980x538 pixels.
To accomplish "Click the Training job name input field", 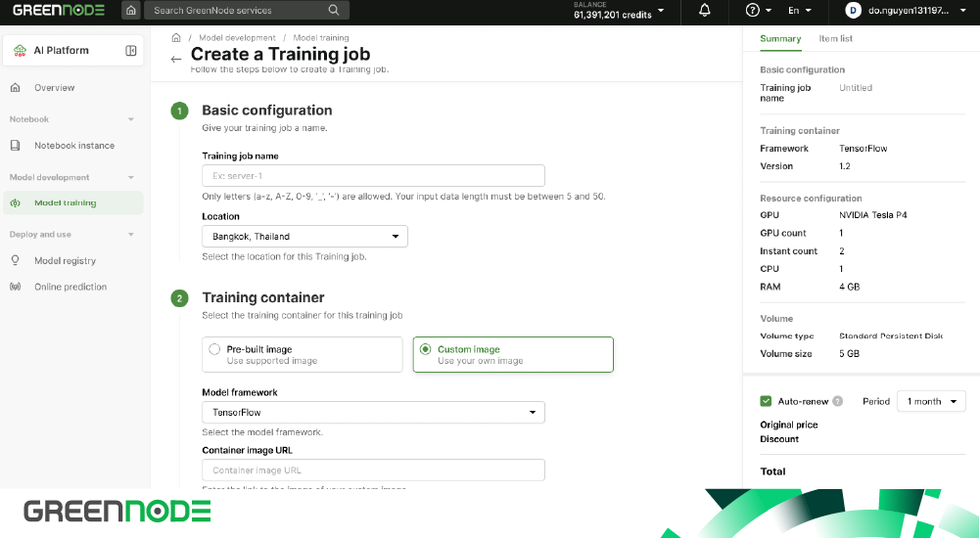I will [373, 176].
